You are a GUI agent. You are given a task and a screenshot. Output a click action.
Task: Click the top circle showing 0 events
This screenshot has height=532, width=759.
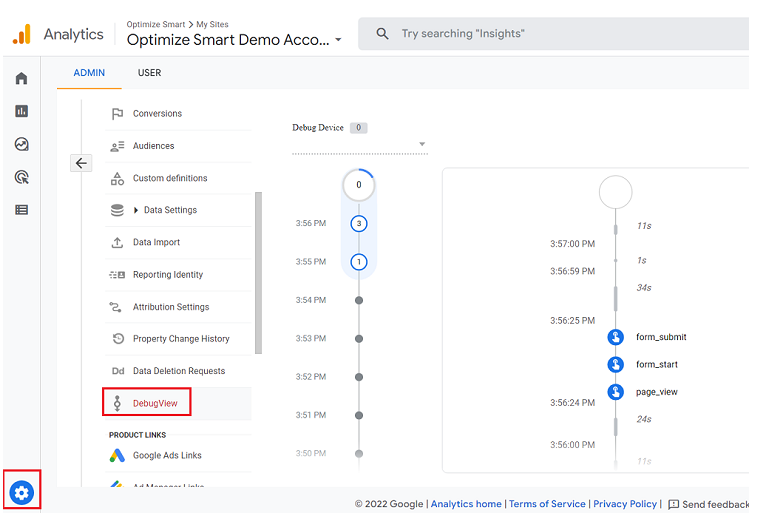coord(359,185)
